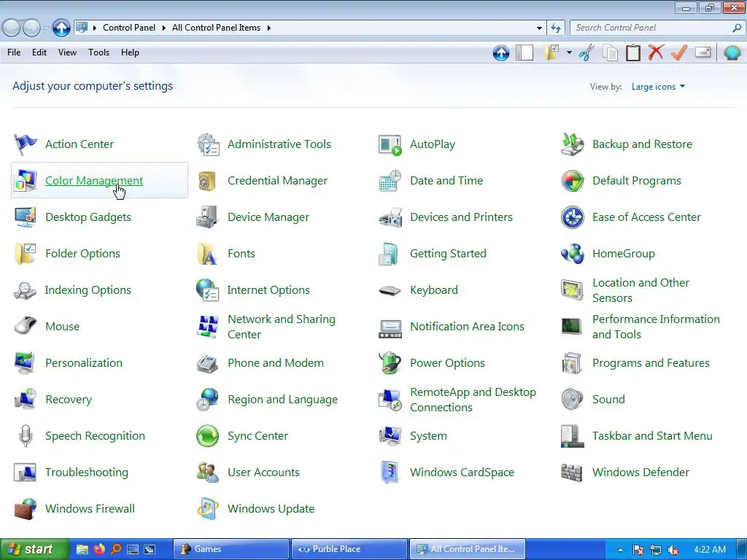The height and width of the screenshot is (560, 747).
Task: Click the muted volume tray icon
Action: click(673, 550)
